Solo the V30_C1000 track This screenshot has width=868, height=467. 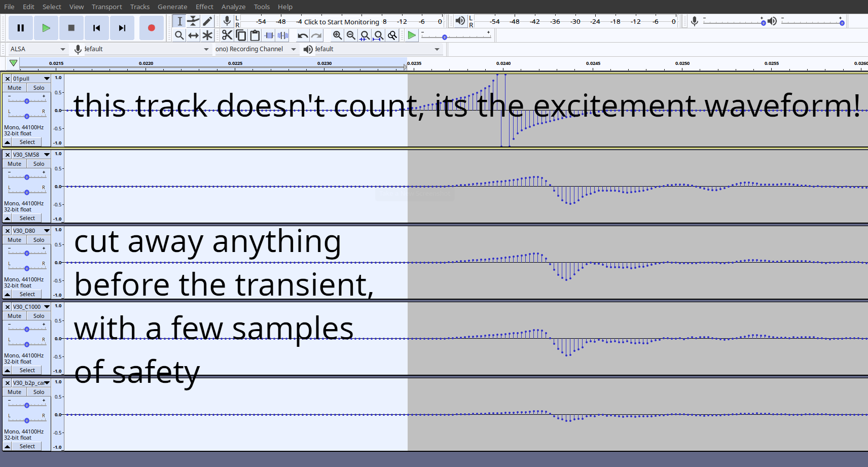pyautogui.click(x=39, y=316)
